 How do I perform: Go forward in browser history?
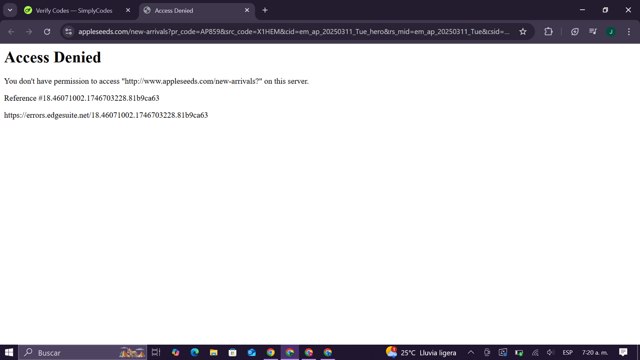coord(29,31)
